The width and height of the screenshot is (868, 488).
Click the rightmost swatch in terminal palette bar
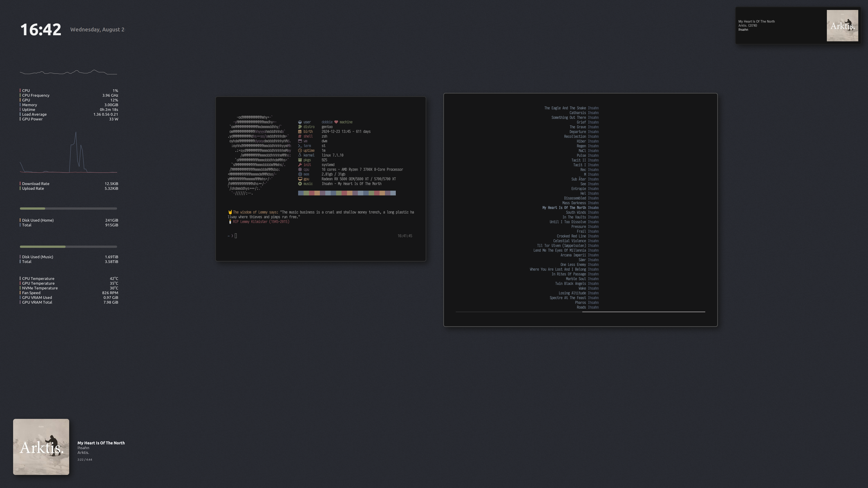pyautogui.click(x=393, y=193)
